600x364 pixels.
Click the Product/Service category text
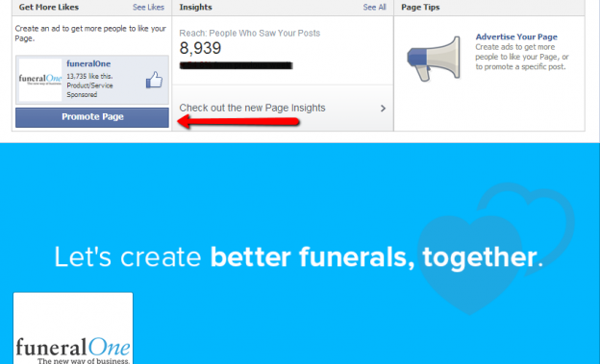pos(89,85)
